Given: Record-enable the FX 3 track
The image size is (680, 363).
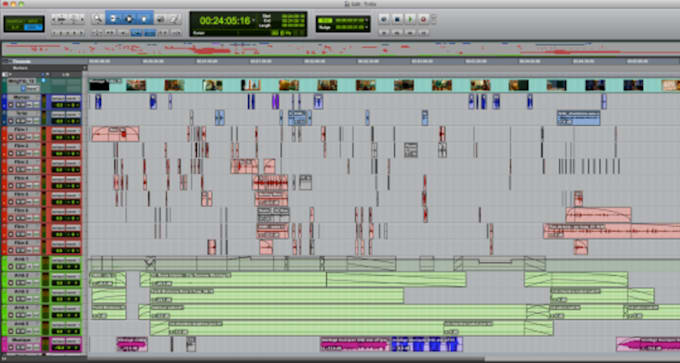Looking at the screenshot, I should tap(11, 170).
